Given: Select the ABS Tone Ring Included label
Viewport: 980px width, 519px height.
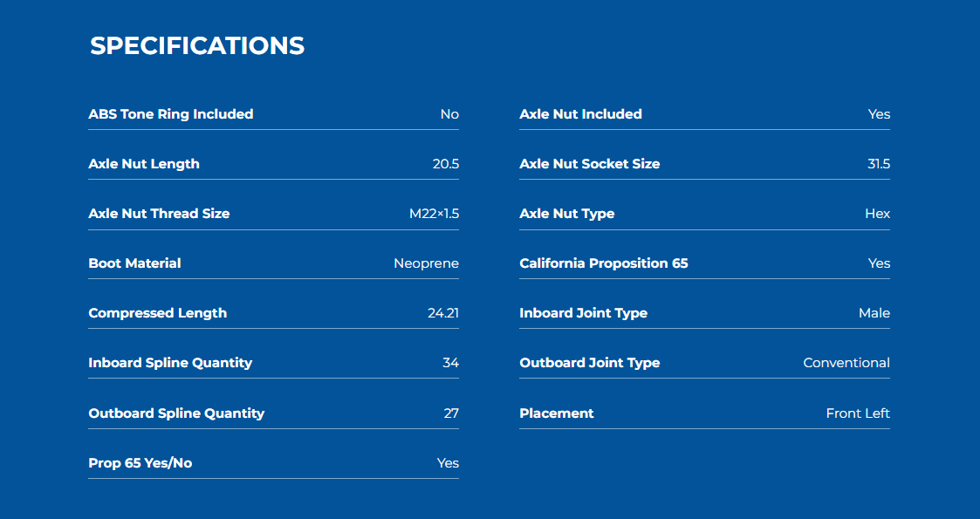Looking at the screenshot, I should [x=171, y=114].
